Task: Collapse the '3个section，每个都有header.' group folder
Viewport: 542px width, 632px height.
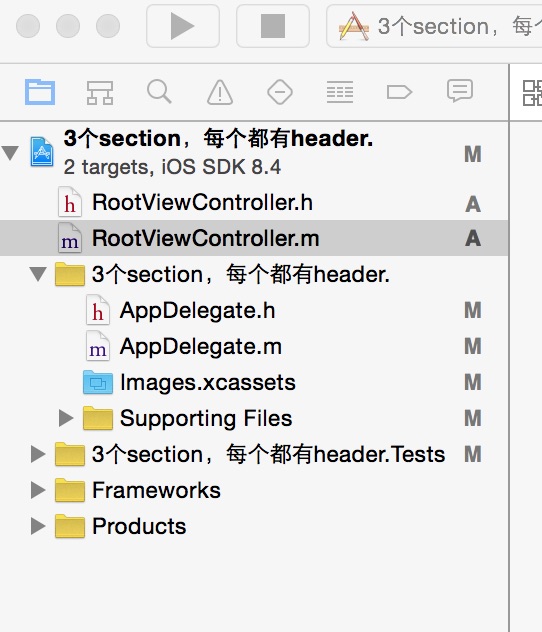Action: [x=38, y=274]
